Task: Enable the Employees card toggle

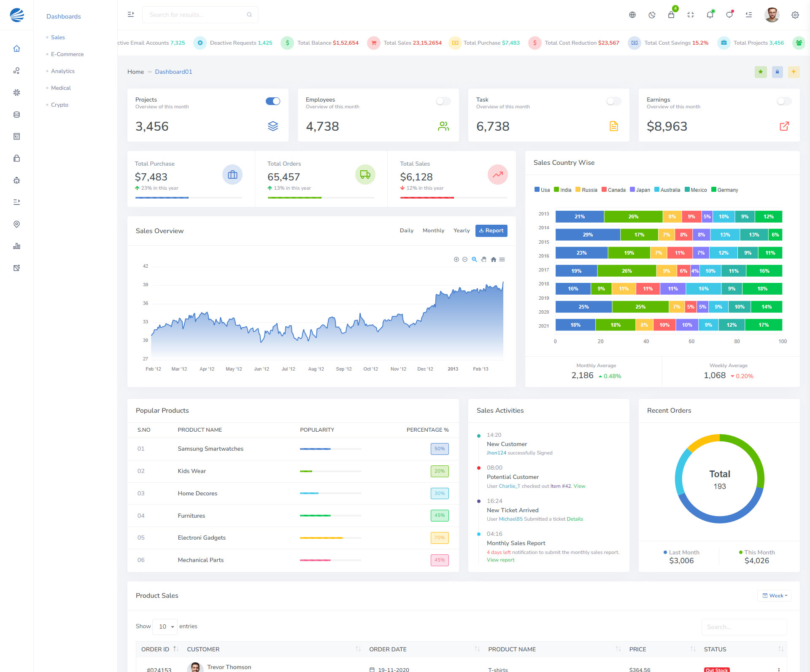Action: coord(443,101)
